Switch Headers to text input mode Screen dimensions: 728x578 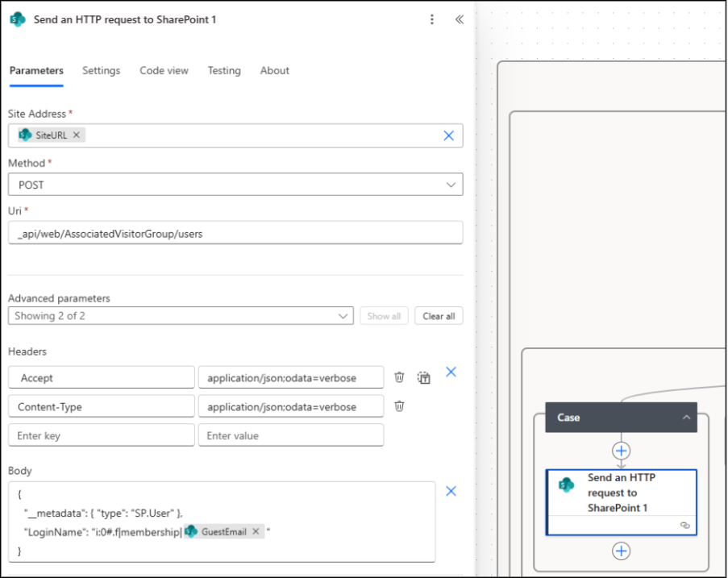(x=423, y=376)
